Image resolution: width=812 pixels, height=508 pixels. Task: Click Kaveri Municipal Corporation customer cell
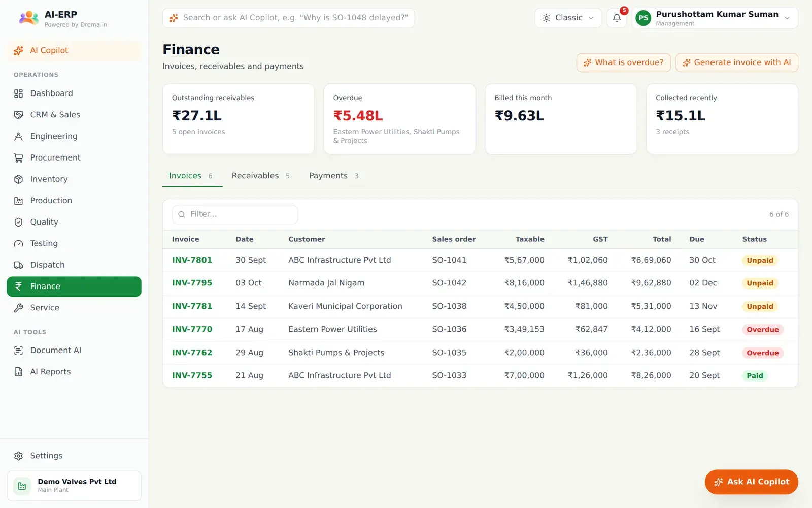[345, 306]
